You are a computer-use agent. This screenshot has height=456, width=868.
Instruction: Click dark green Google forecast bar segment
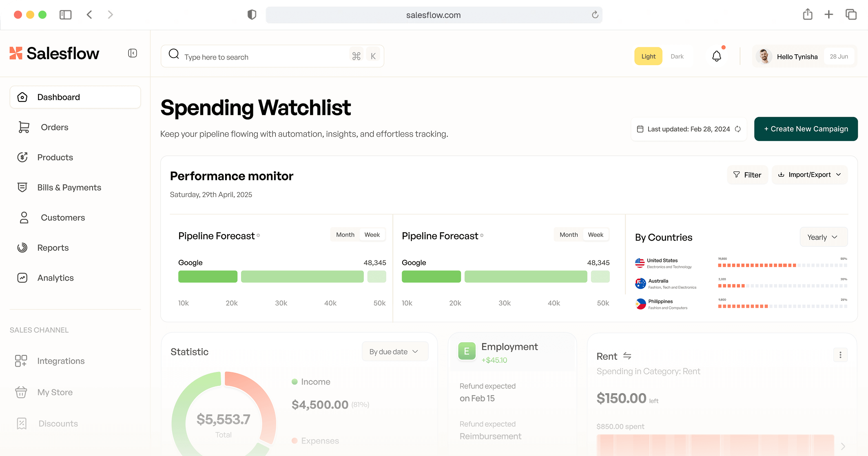[208, 277]
